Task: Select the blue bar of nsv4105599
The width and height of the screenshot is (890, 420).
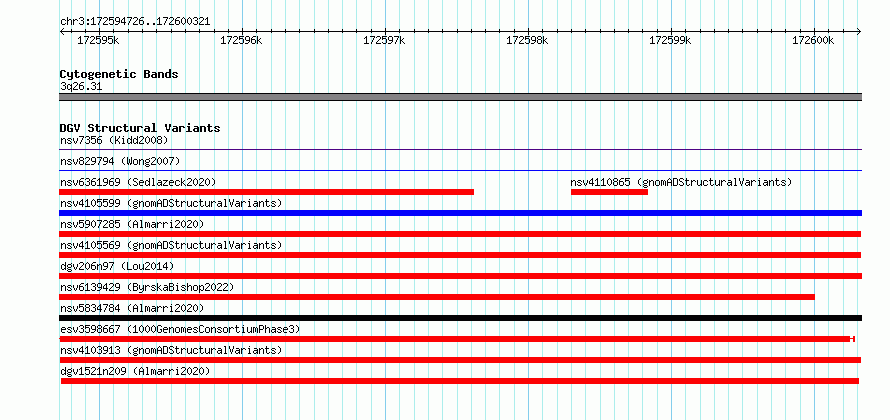Action: [x=460, y=213]
